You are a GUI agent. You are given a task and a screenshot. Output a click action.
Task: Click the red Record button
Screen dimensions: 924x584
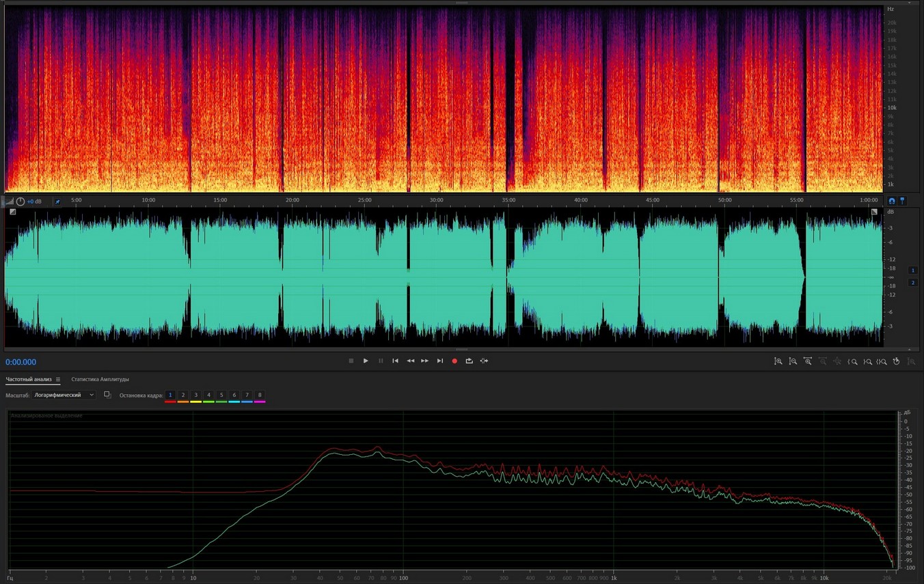tap(454, 361)
